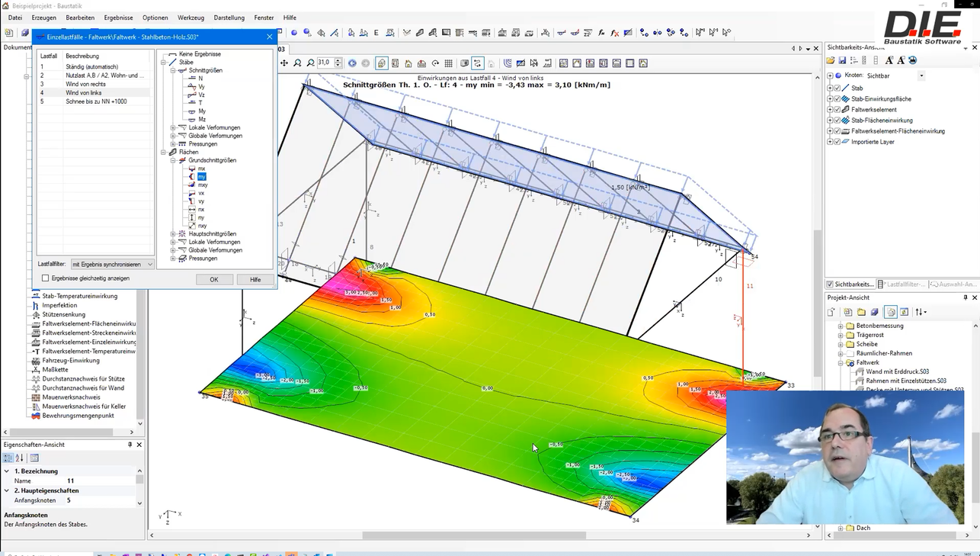The width and height of the screenshot is (980, 556).
Task: Click the new document icon in Projekt-Ansicht
Action: [832, 312]
